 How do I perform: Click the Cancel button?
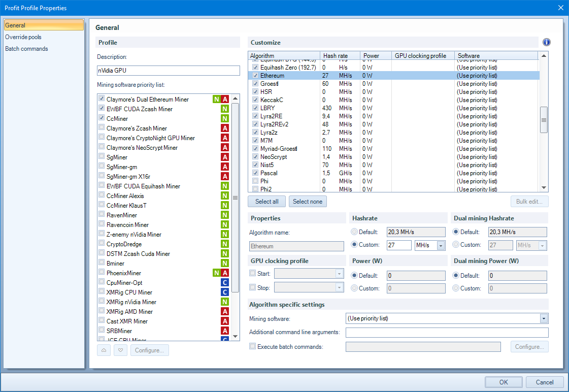tap(545, 382)
